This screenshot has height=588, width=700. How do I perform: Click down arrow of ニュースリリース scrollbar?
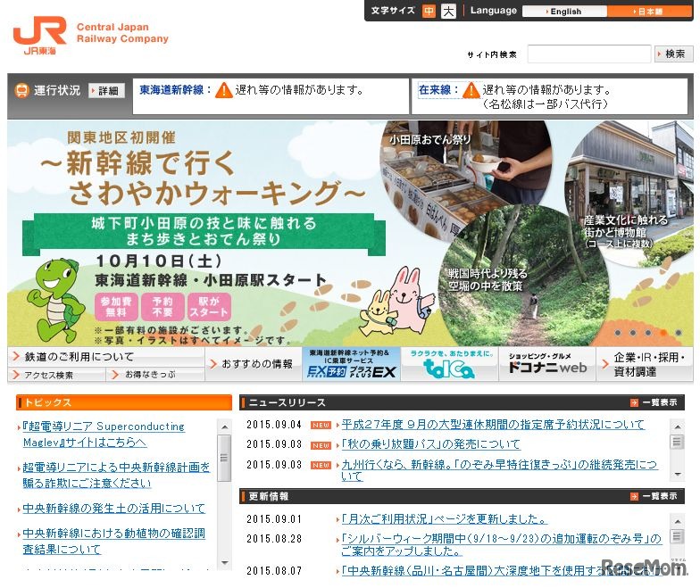677,475
